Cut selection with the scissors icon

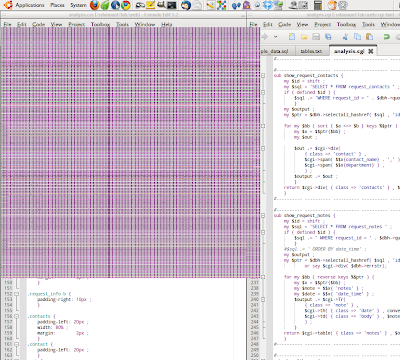coord(345,37)
